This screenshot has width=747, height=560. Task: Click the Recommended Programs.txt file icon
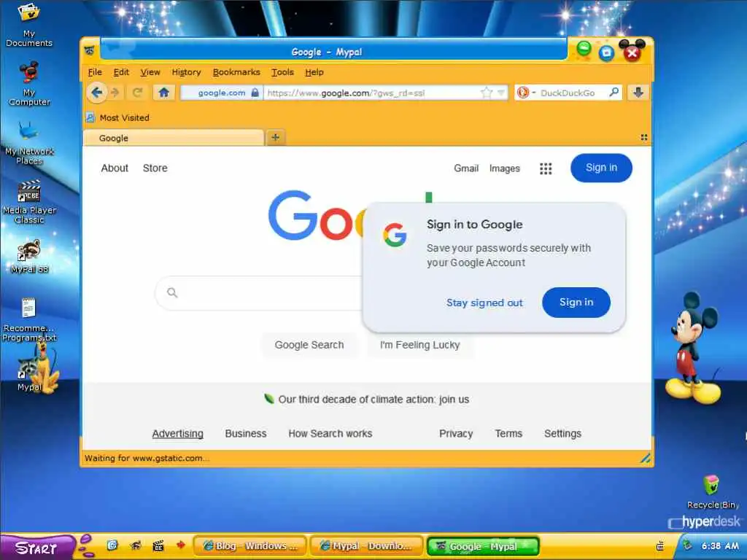[29, 319]
